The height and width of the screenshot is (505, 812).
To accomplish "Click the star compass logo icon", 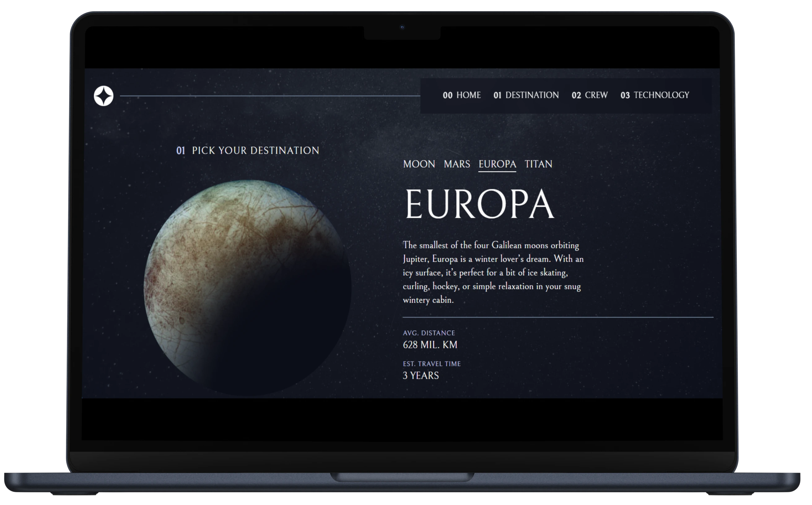I will [104, 96].
